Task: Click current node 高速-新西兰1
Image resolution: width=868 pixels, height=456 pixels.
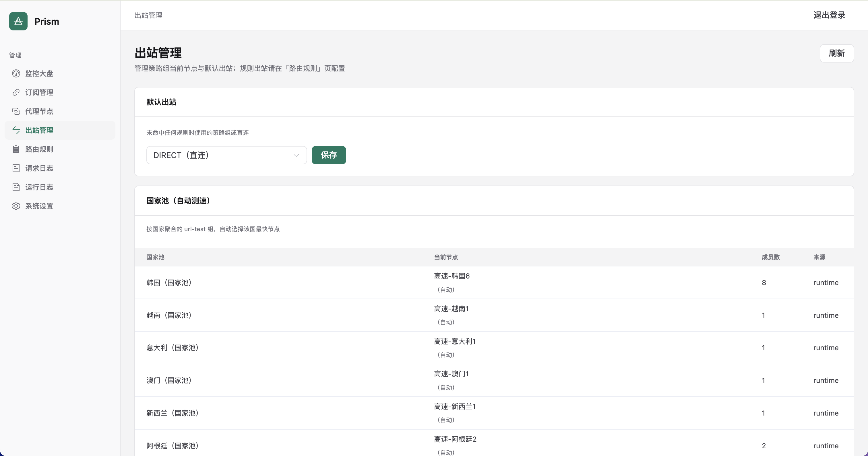Action: 455,406
